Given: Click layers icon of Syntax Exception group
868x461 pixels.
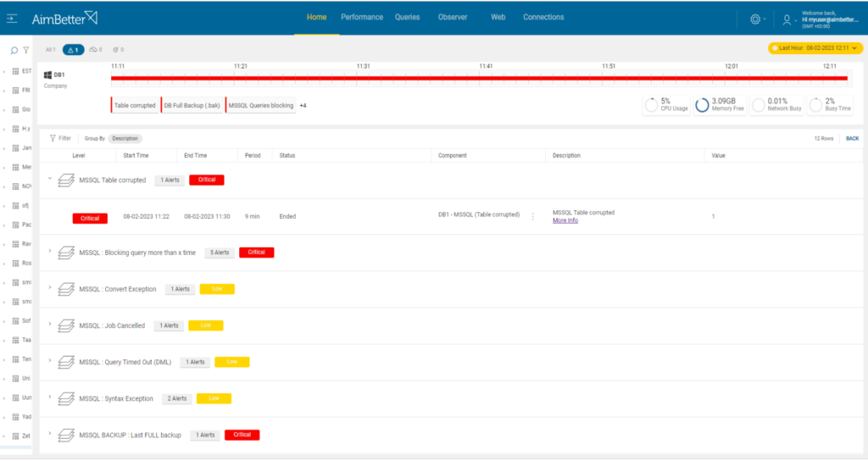Looking at the screenshot, I should [x=66, y=398].
